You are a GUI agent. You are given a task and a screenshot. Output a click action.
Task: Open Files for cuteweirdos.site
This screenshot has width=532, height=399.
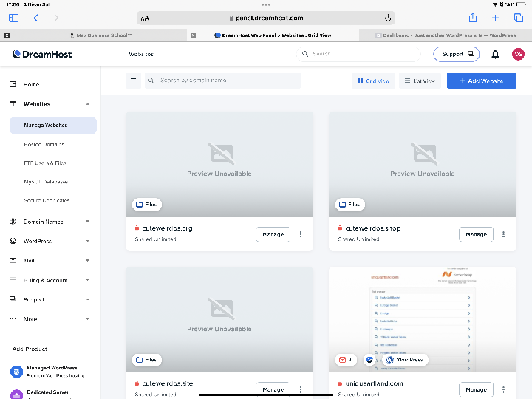tap(146, 360)
